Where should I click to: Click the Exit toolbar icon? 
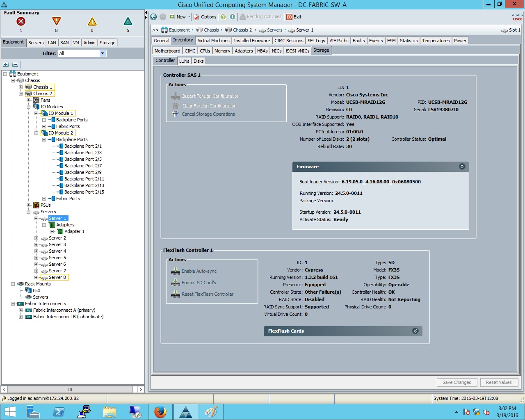pos(294,17)
